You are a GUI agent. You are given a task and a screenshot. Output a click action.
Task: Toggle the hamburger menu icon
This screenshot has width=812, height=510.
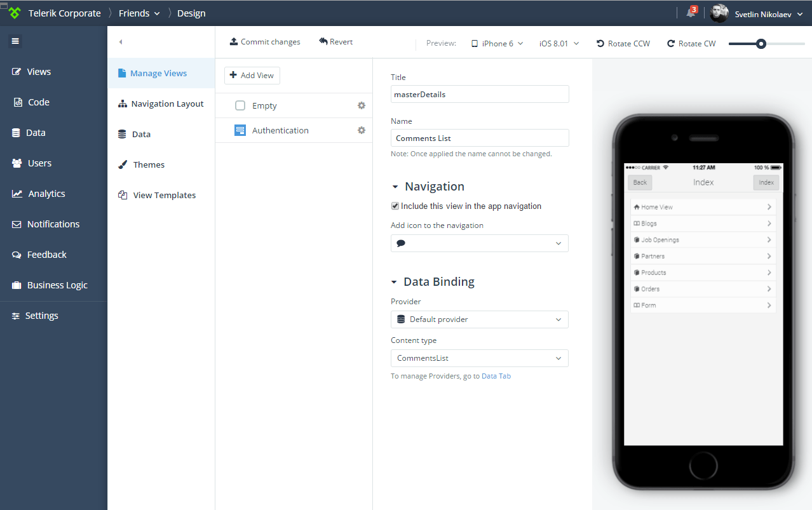point(15,41)
